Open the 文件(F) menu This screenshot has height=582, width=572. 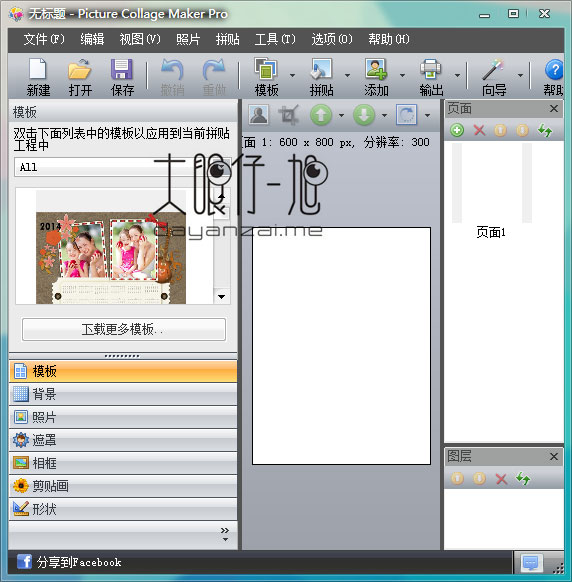click(x=44, y=39)
